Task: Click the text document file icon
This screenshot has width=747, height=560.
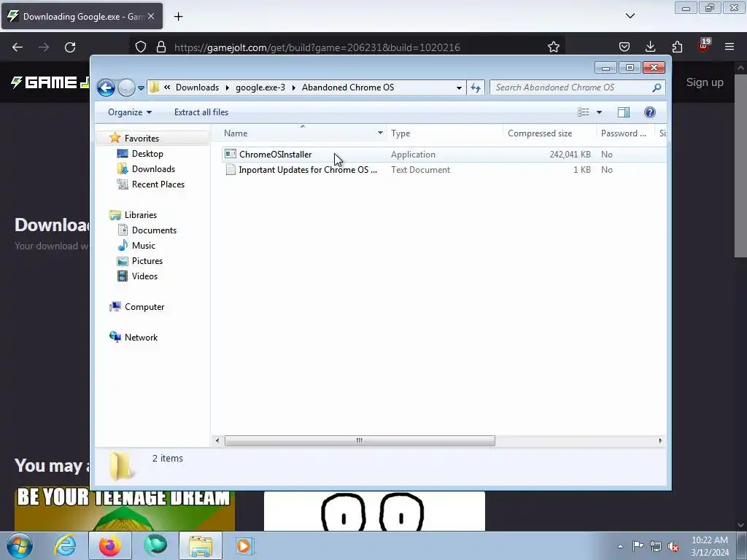Action: 231,169
